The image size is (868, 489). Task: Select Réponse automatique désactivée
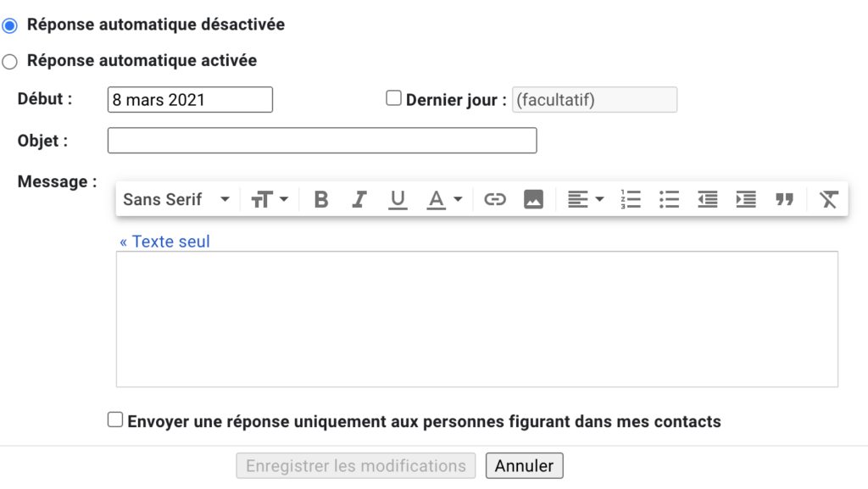pyautogui.click(x=10, y=25)
